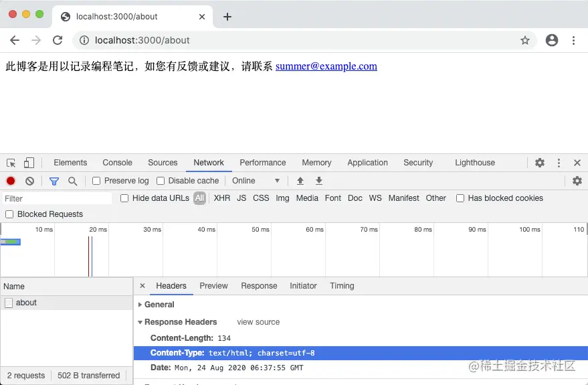This screenshot has width=588, height=385.
Task: Open Network panel settings gear
Action: pos(577,181)
